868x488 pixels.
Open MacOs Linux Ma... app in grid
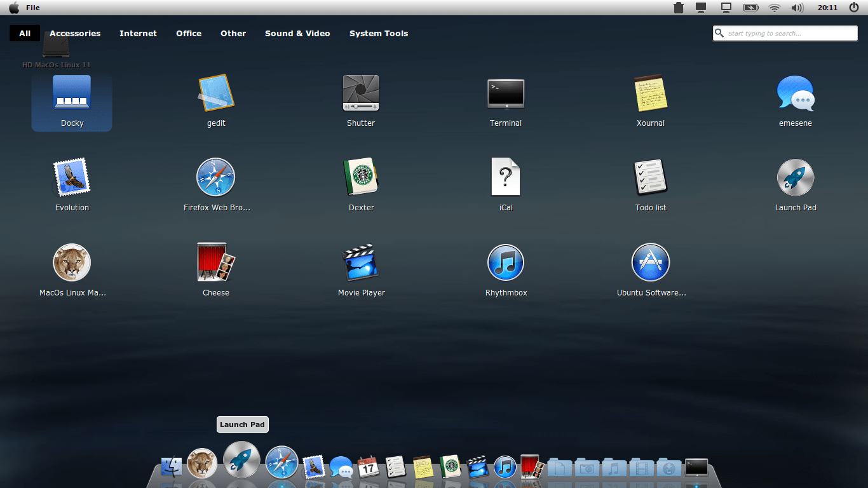coord(72,271)
